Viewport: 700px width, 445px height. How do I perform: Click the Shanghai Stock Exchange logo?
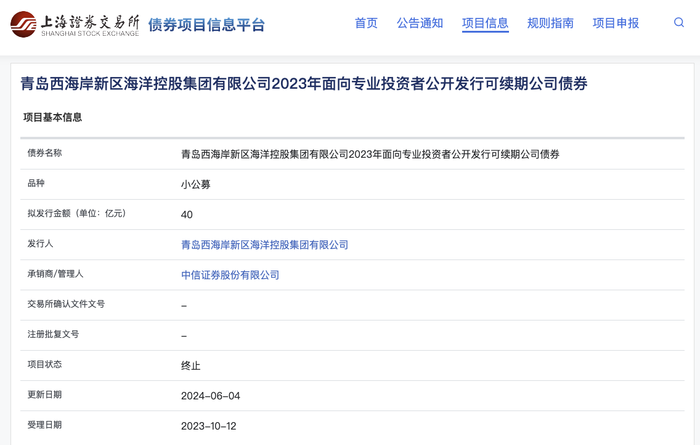(x=75, y=24)
